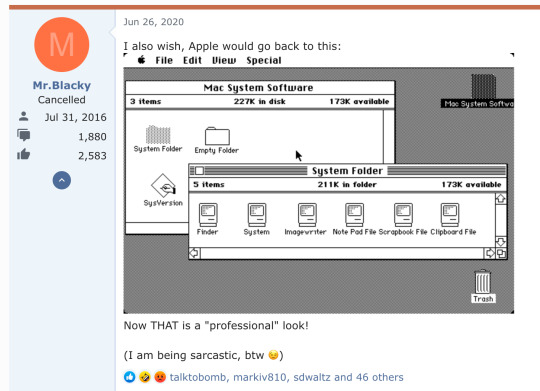
Task: Open the Apple menu in classic Mac menubar
Action: 141,60
